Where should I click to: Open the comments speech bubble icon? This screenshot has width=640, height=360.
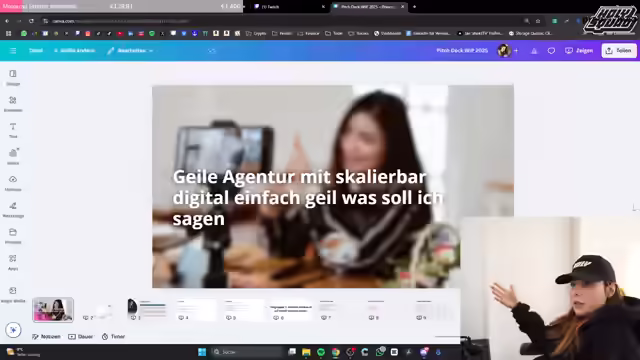tap(551, 51)
